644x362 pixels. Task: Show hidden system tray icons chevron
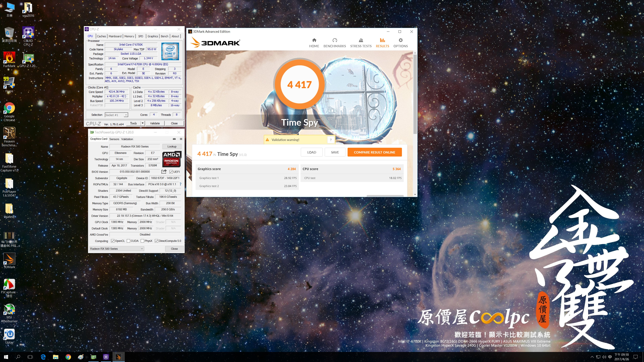click(x=592, y=357)
